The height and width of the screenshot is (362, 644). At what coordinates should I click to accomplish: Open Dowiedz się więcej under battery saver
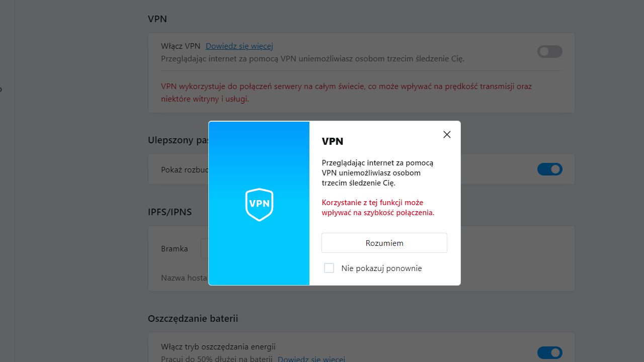coord(311,359)
